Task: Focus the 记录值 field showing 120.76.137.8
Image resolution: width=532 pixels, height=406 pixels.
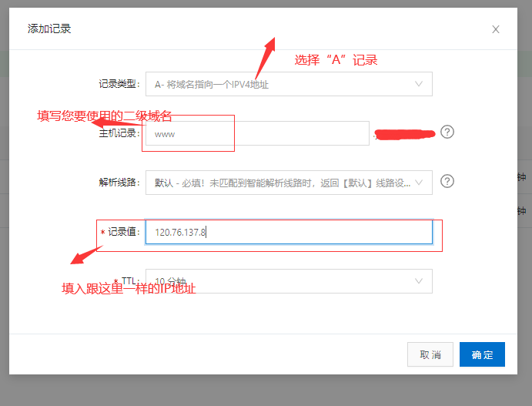Action: [289, 232]
